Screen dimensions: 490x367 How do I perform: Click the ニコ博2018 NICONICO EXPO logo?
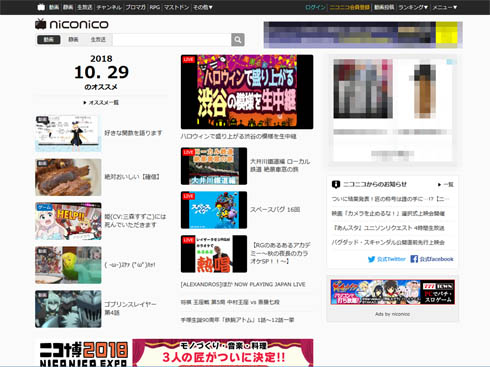83,354
